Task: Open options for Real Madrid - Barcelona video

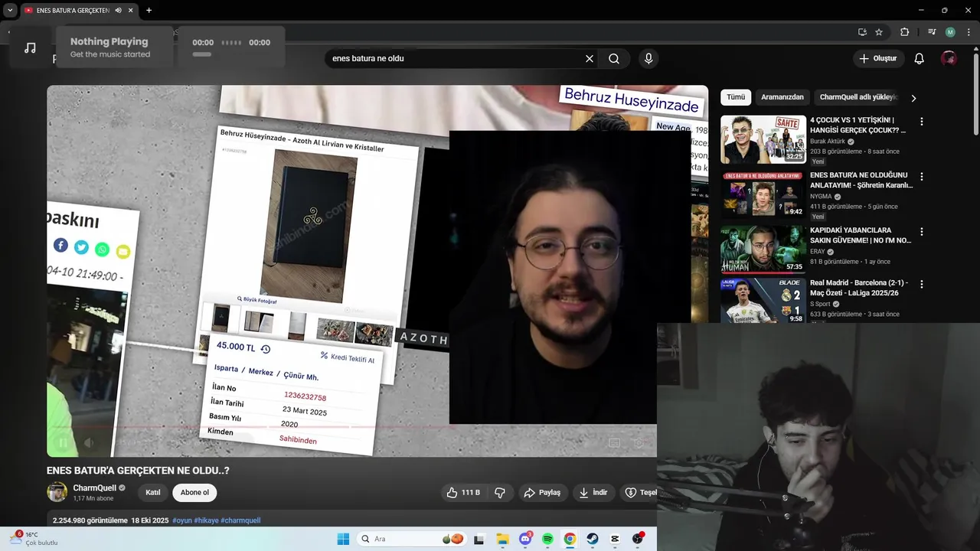Action: 922,284
